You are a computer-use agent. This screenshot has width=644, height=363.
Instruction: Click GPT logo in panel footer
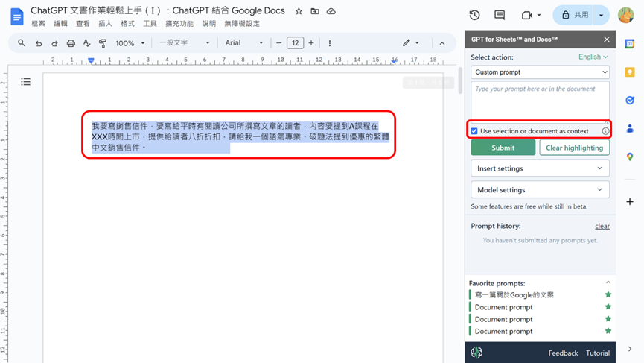476,353
